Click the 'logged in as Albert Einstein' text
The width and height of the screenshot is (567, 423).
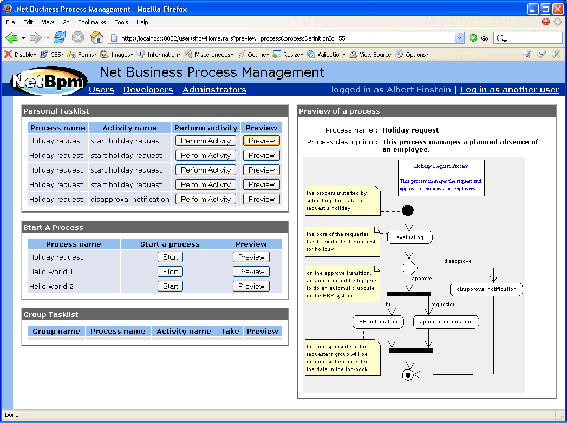pos(391,90)
